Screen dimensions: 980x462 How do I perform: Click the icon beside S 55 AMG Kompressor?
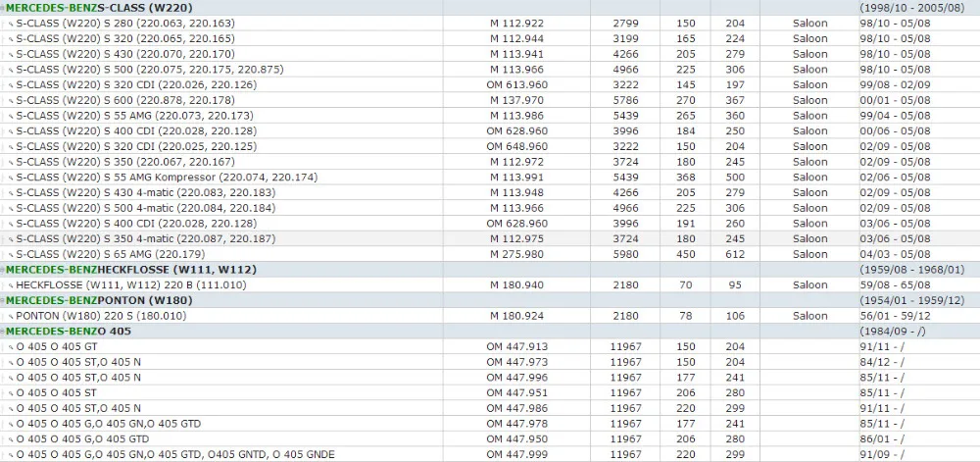coord(11,178)
